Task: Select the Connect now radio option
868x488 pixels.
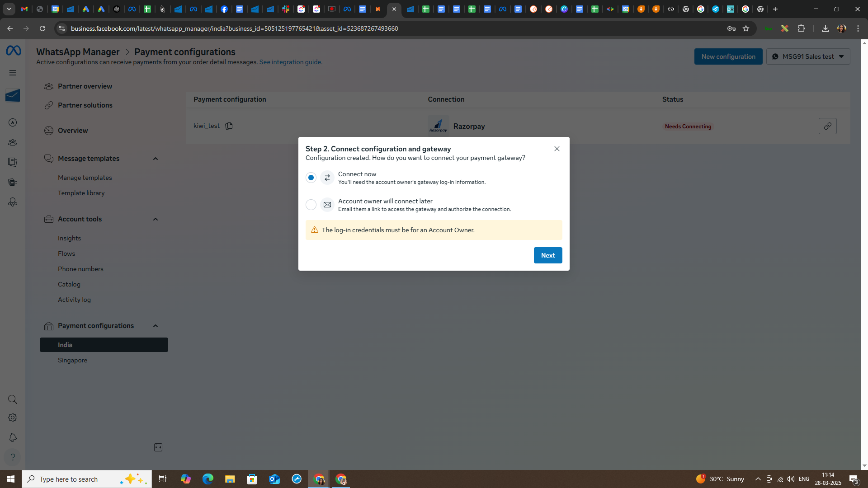Action: click(311, 178)
